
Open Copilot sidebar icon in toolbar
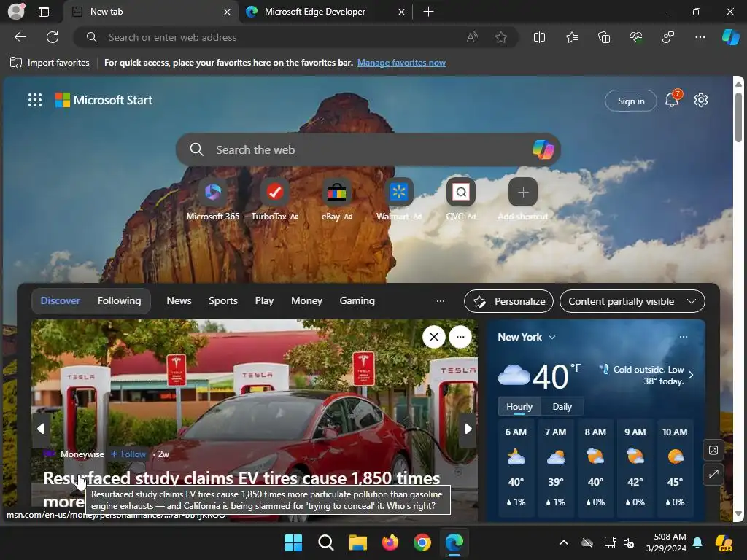[730, 37]
